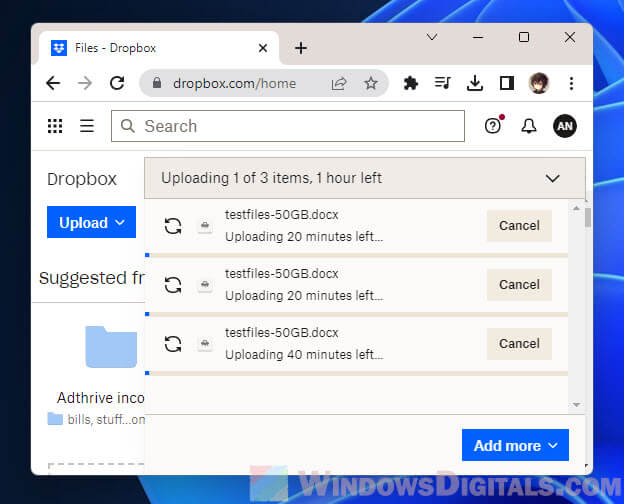Click file thumbnail of first upload item

coord(205,226)
